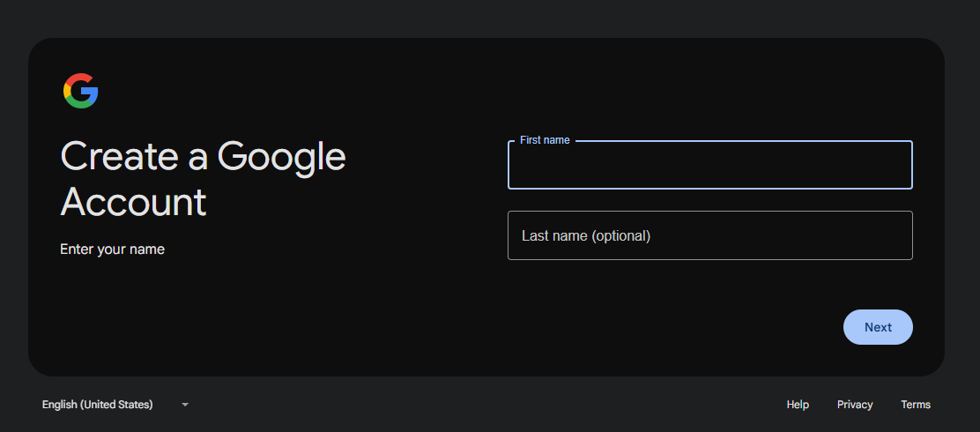View Google's Privacy policy from the footer
Screen dimensions: 980x432
[855, 405]
